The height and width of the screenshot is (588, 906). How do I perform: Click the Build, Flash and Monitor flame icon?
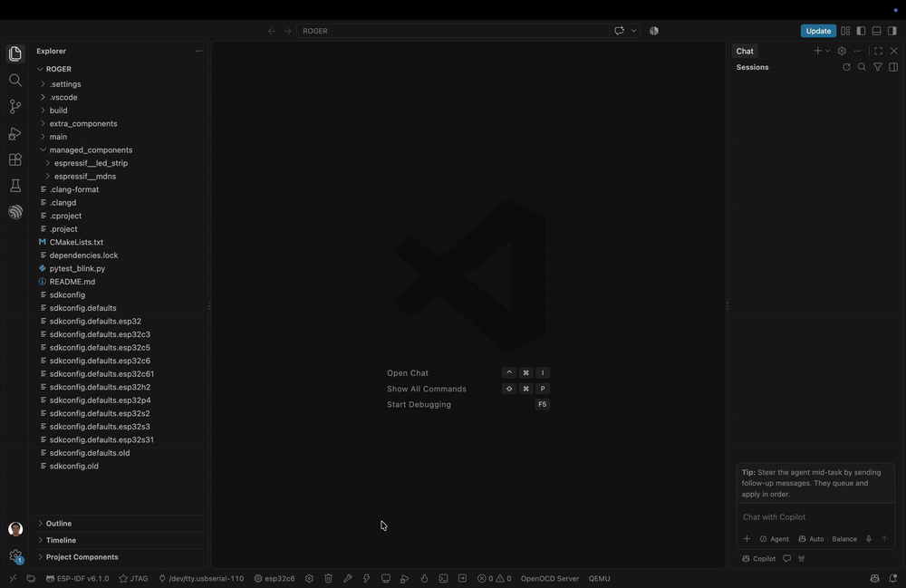tap(424, 578)
